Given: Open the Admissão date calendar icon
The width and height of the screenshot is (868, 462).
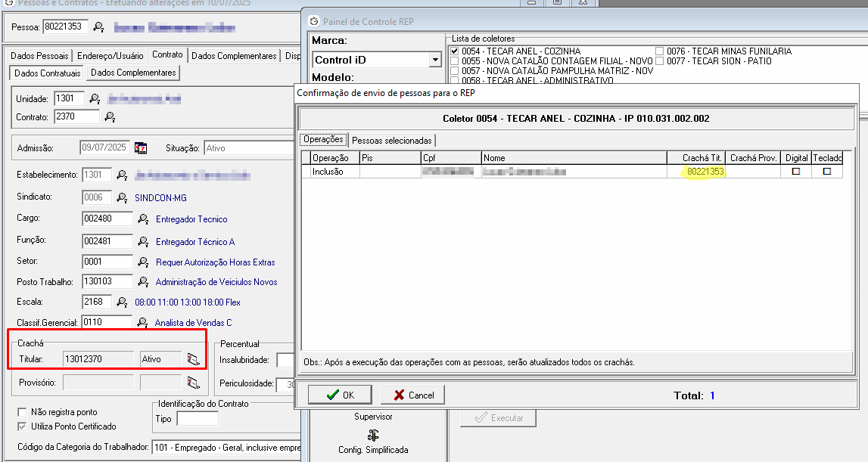Looking at the screenshot, I should coord(140,148).
